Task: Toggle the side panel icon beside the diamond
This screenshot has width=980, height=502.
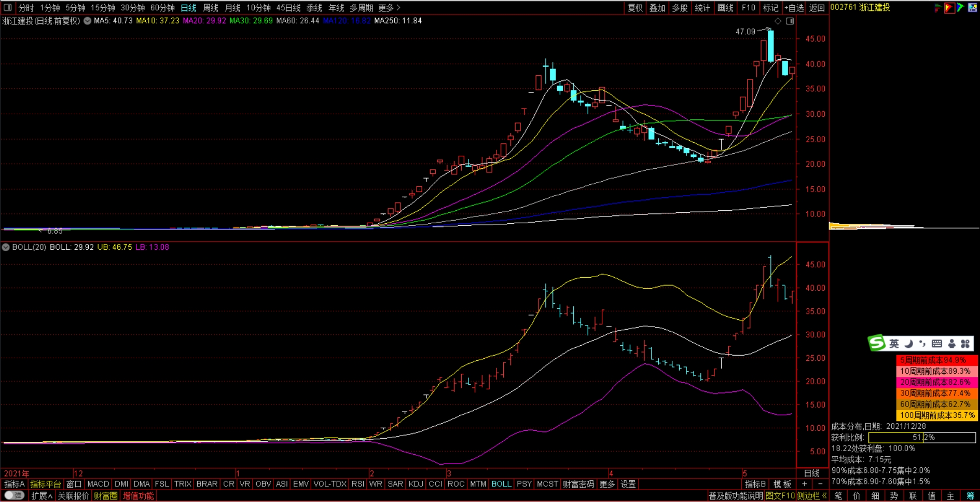Action: [x=790, y=21]
